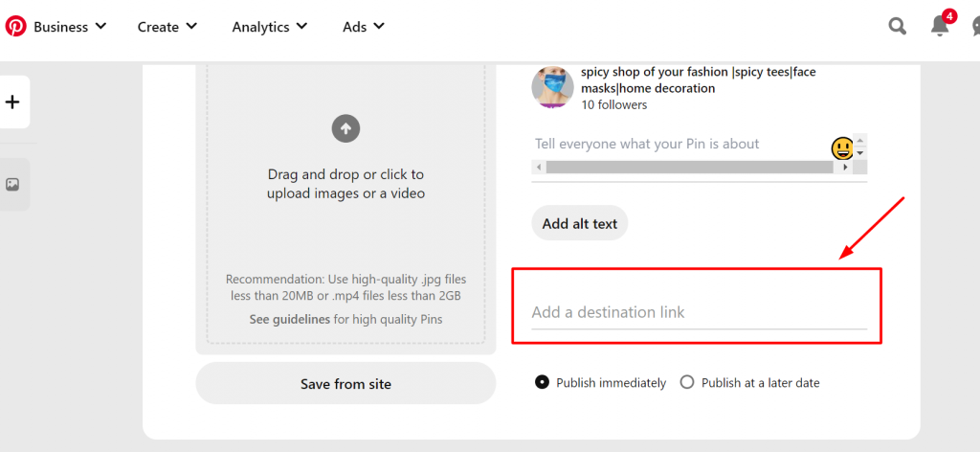Viewport: 980px width, 452px height.
Task: Expand the Business dropdown menu
Action: 70,27
